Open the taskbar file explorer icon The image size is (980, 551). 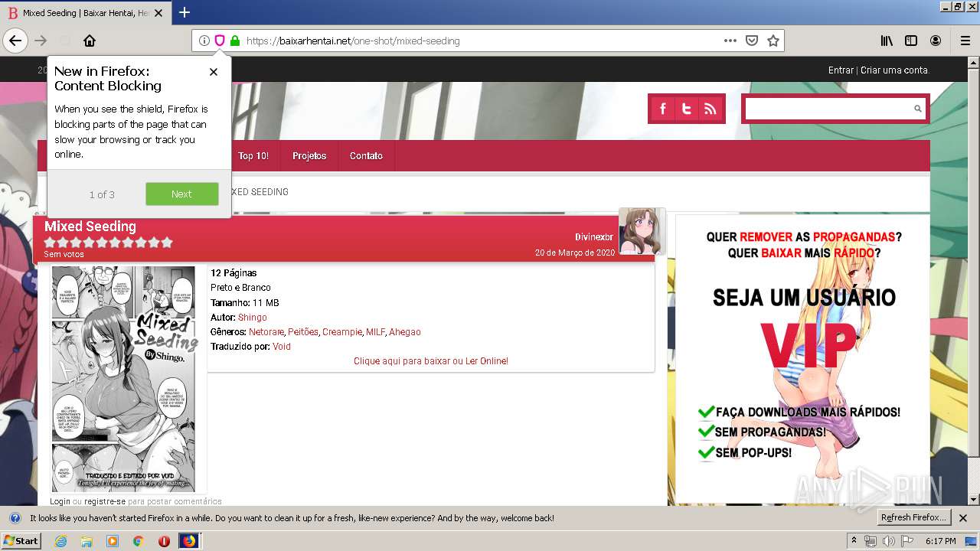point(87,540)
